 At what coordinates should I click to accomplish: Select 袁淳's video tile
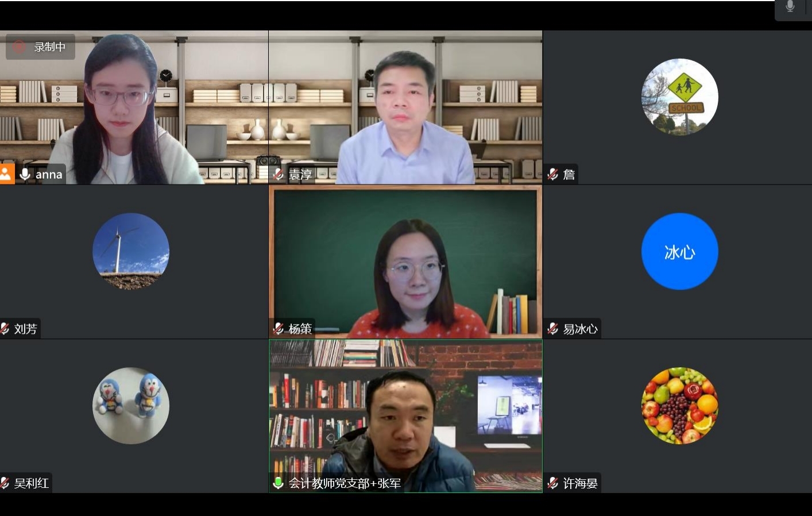pyautogui.click(x=405, y=107)
